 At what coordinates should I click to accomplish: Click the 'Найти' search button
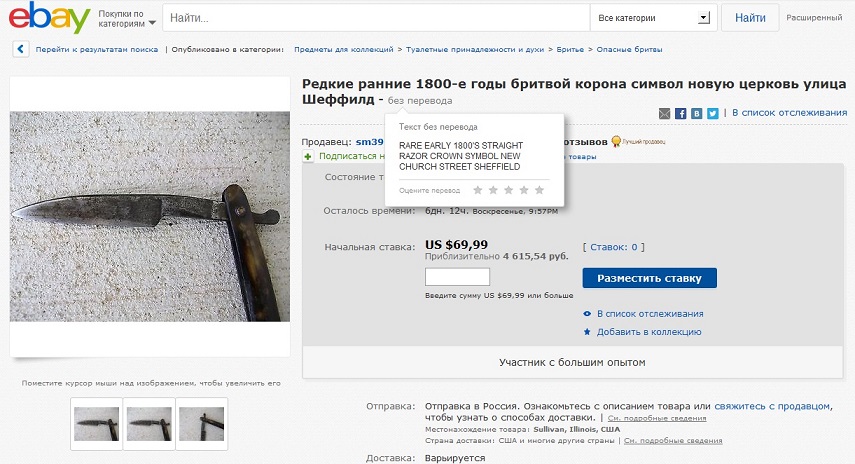750,18
